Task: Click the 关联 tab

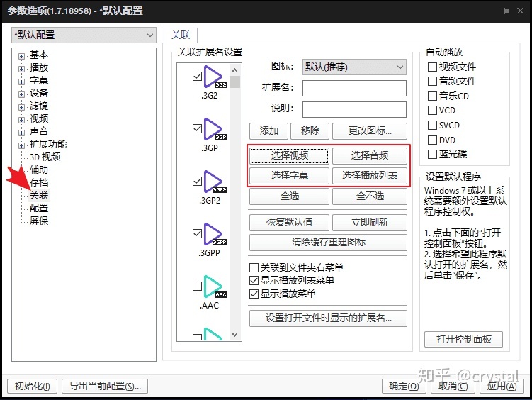Action: click(x=181, y=35)
